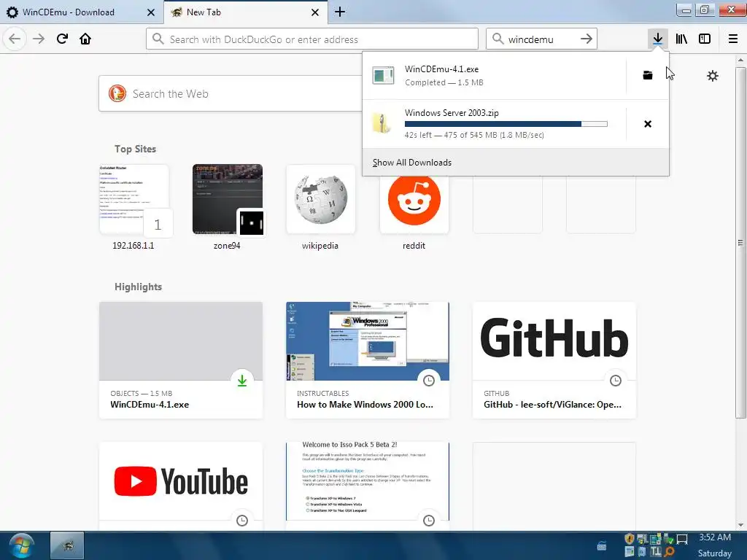
Task: Click into the wincdemu search box
Action: point(541,39)
